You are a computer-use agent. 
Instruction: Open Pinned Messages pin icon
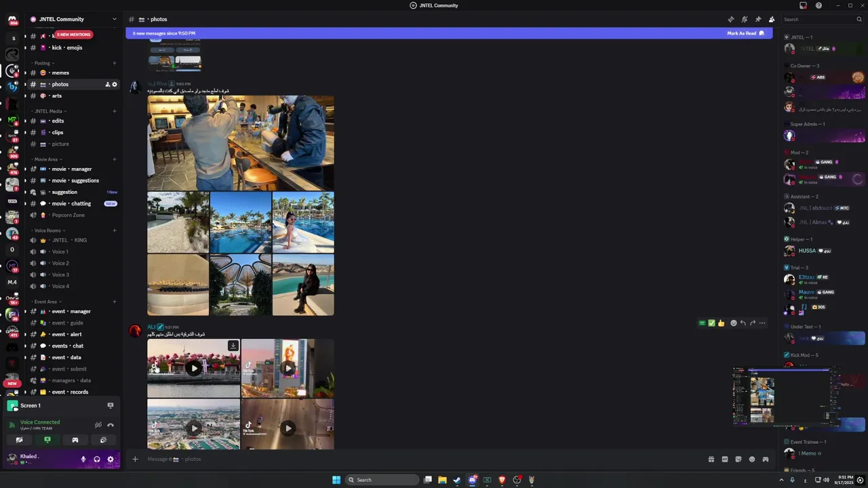click(757, 19)
